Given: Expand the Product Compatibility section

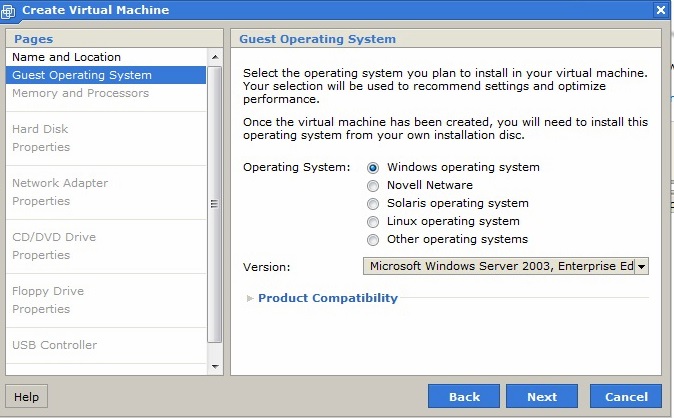Looking at the screenshot, I should coord(250,298).
